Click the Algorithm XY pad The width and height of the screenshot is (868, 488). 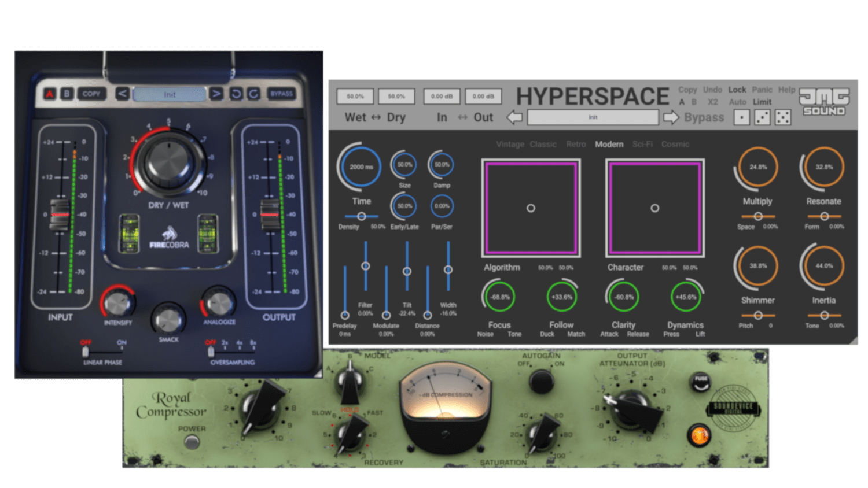[x=531, y=208]
